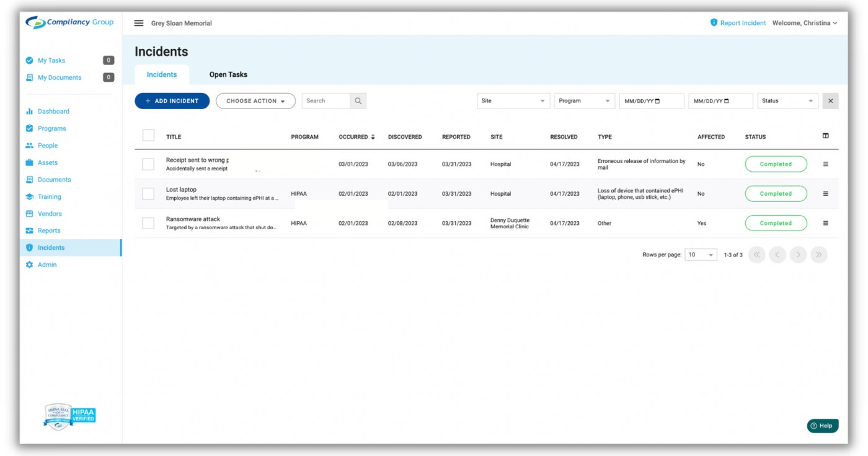This screenshot has height=456, width=868.
Task: Check the select-all checkbox in header
Action: point(148,135)
